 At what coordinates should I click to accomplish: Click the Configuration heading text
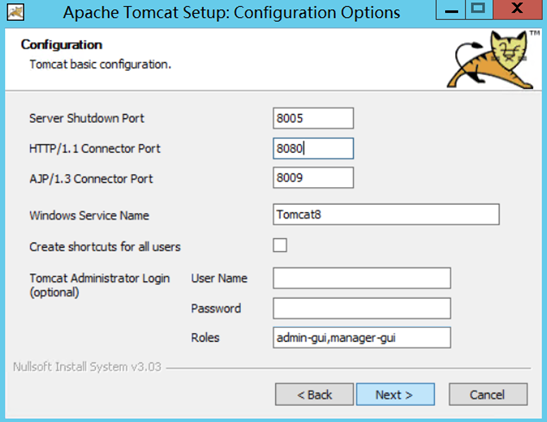pyautogui.click(x=61, y=45)
